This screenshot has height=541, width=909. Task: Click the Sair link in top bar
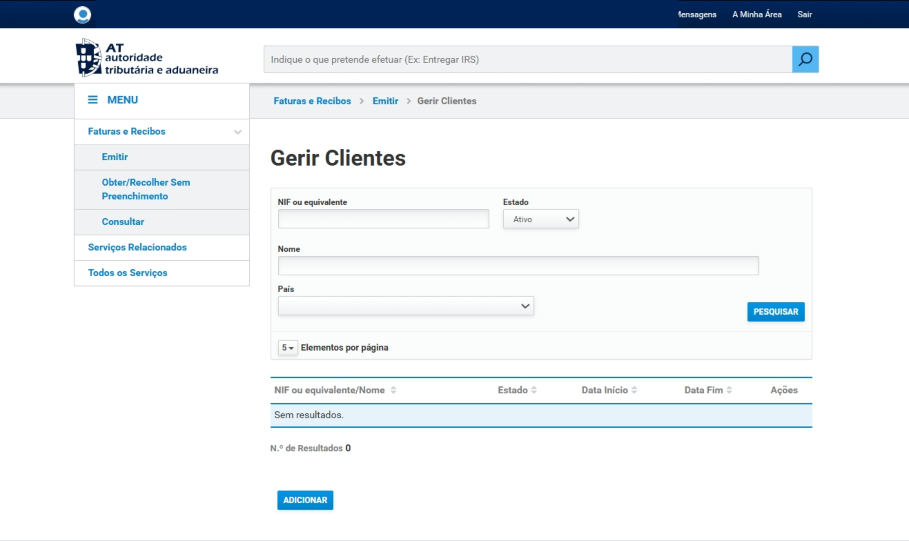point(804,14)
